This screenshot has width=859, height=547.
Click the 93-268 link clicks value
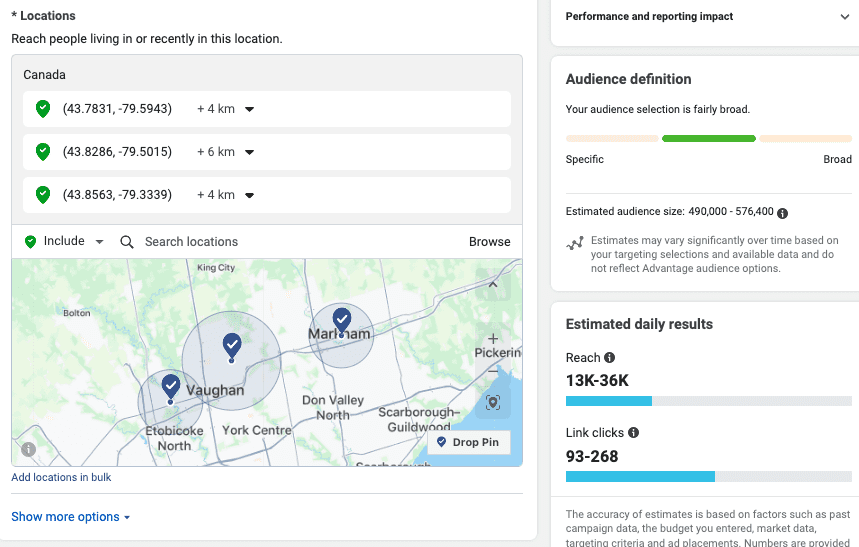click(592, 456)
